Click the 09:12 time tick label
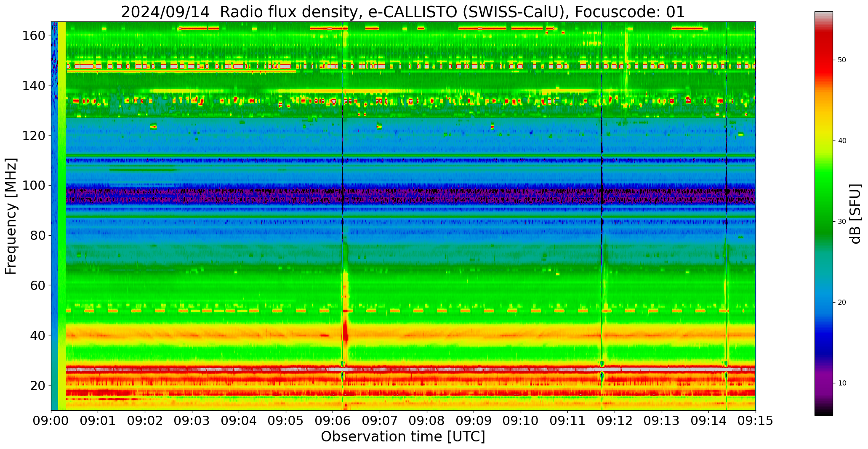This screenshot has width=868, height=449. pyautogui.click(x=615, y=421)
